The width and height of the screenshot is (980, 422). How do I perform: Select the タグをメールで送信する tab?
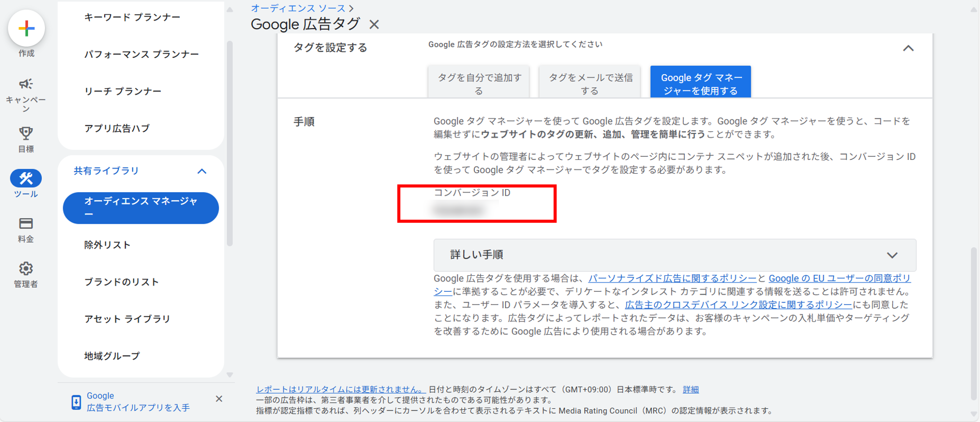590,82
